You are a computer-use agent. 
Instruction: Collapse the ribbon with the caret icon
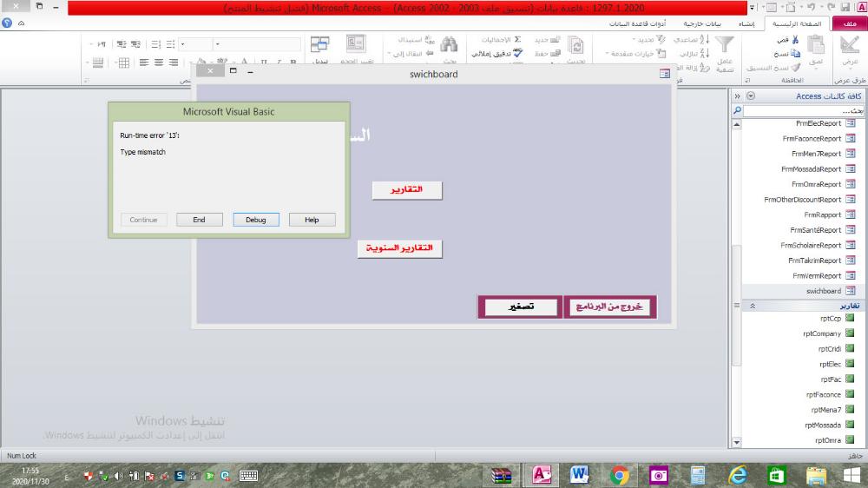tap(21, 23)
